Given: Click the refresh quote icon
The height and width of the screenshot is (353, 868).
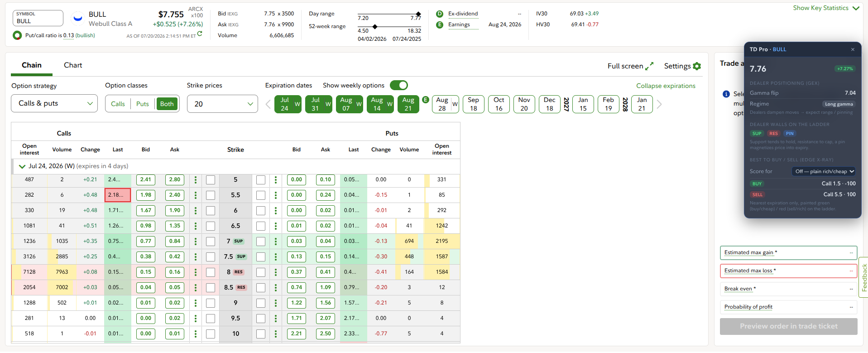Looking at the screenshot, I should 200,34.
